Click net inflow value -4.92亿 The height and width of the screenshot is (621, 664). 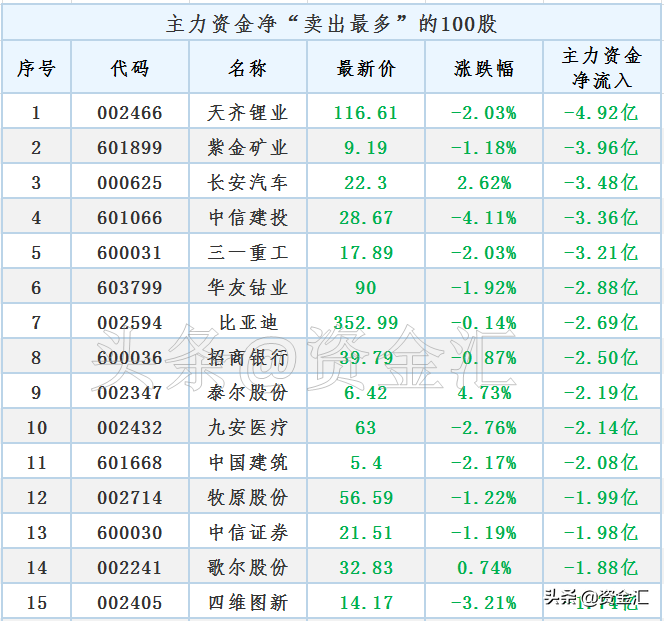[601, 113]
